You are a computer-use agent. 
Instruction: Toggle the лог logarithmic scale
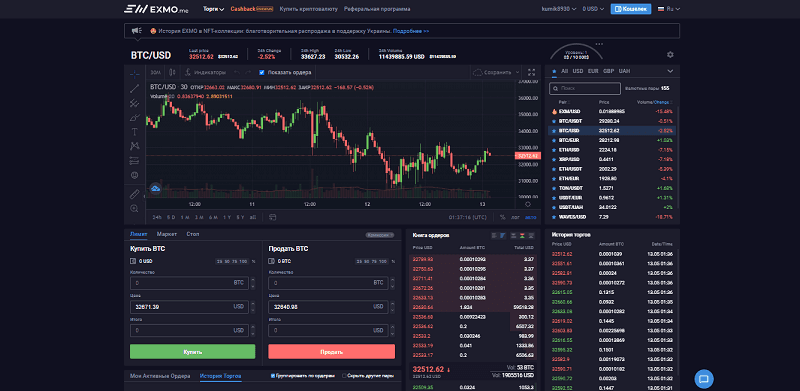tap(515, 217)
